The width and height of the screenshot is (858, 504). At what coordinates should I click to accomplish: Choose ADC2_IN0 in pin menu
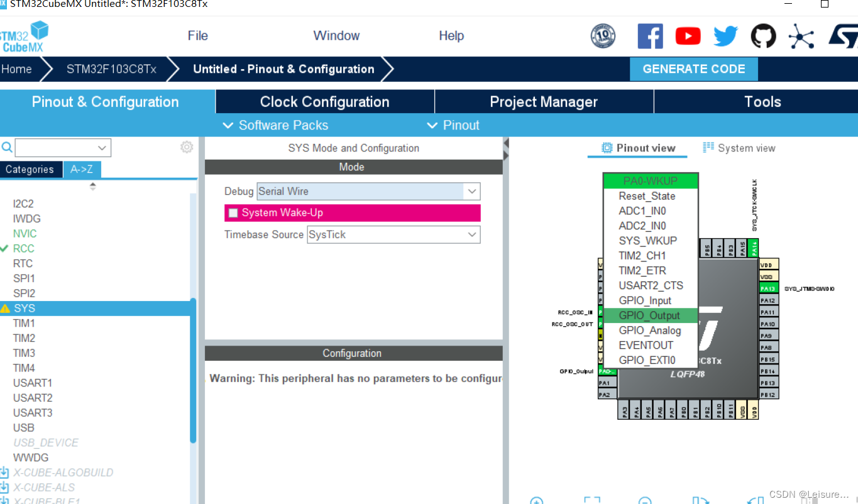tap(650, 226)
